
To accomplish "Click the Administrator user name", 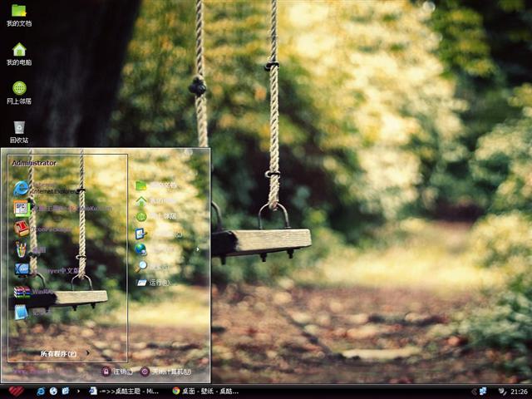I will click(x=34, y=163).
